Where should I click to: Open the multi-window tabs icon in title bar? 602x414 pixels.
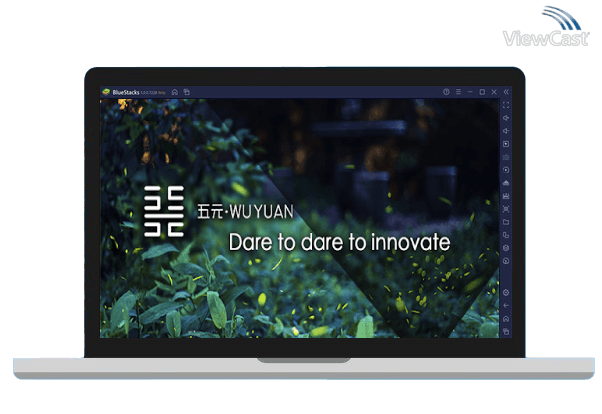coord(187,92)
